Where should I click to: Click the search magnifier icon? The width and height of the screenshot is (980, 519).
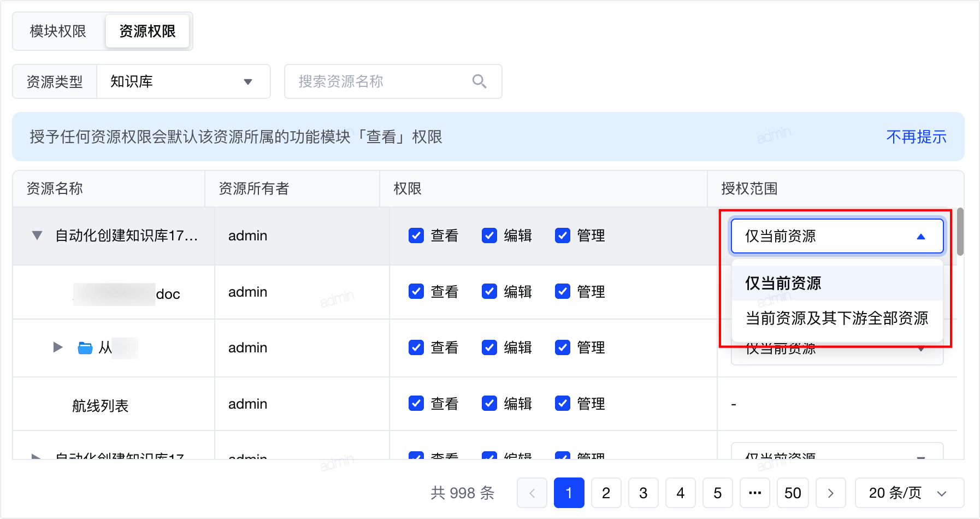point(479,81)
